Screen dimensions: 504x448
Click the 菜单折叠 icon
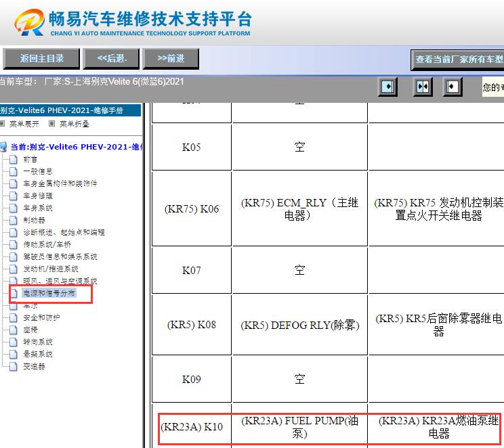(x=51, y=124)
